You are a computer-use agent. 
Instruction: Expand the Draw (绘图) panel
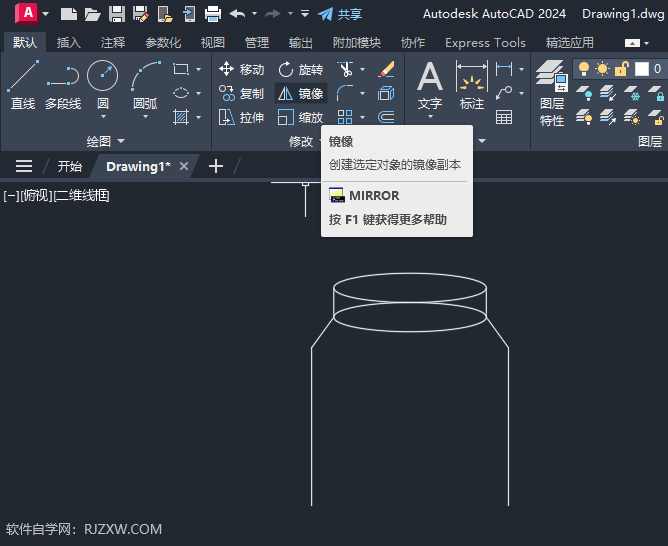click(105, 141)
